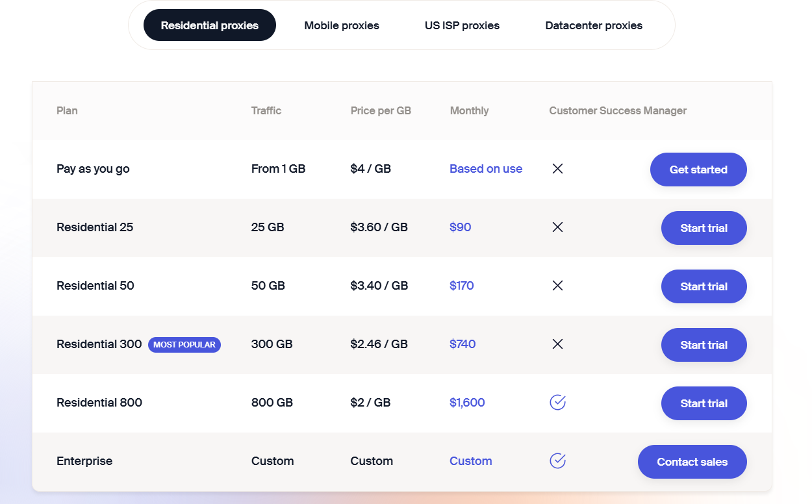Screen dimensions: 812x504
Task: Click the 'Residential 300' plan name
Action: 99,344
